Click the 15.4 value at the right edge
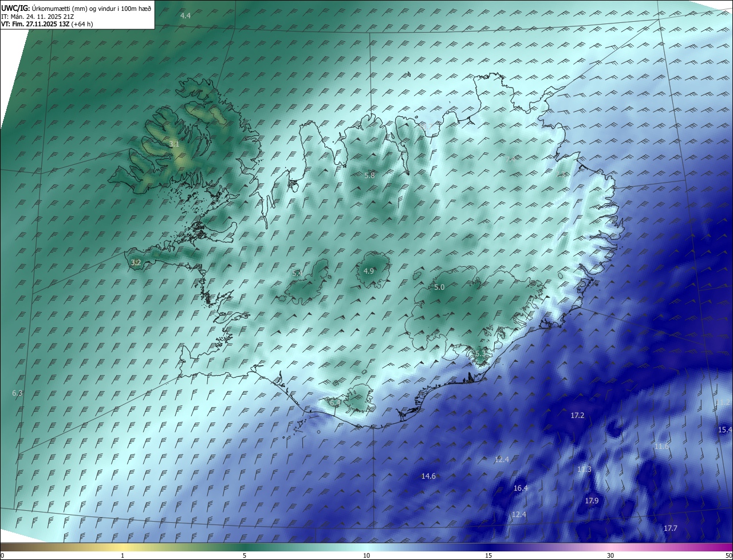The width and height of the screenshot is (733, 560). tap(725, 429)
